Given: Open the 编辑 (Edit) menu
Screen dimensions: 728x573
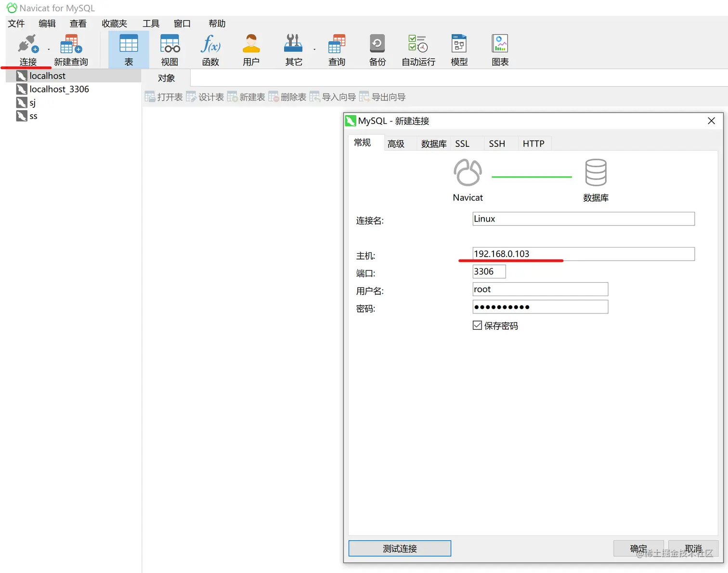Looking at the screenshot, I should (47, 24).
